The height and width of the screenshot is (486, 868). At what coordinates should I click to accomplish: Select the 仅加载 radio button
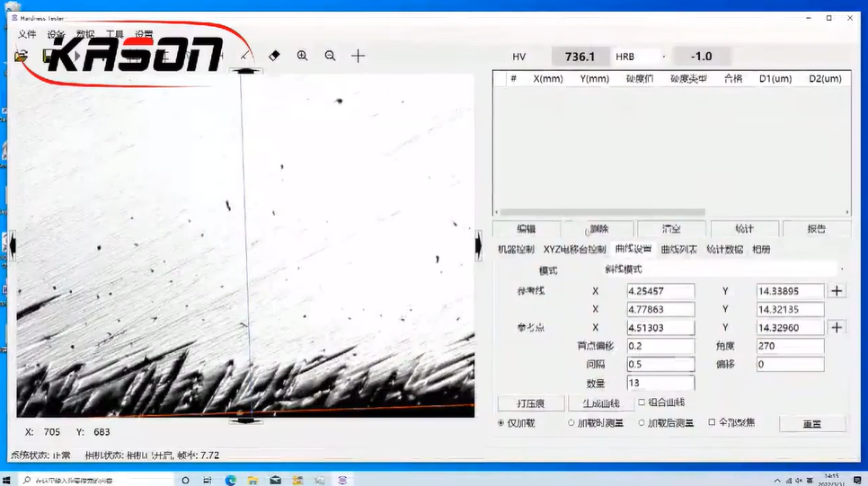click(x=501, y=423)
